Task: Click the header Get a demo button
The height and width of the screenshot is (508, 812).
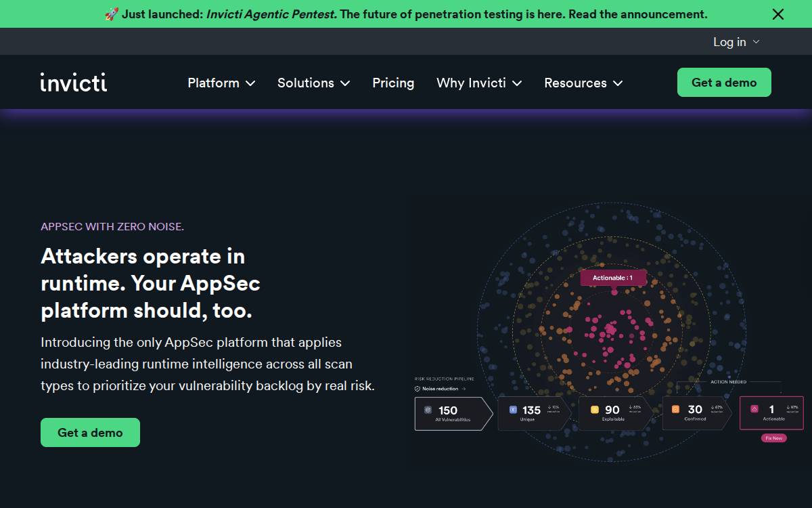Action: tap(724, 82)
